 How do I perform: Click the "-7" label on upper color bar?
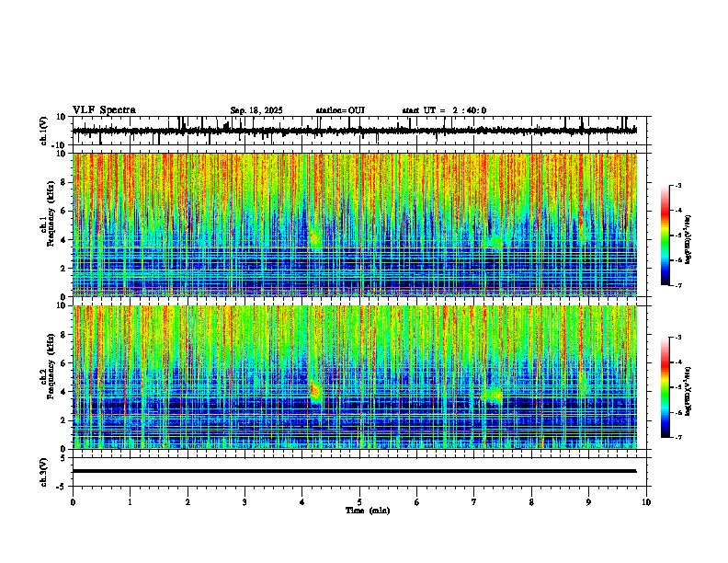[677, 285]
